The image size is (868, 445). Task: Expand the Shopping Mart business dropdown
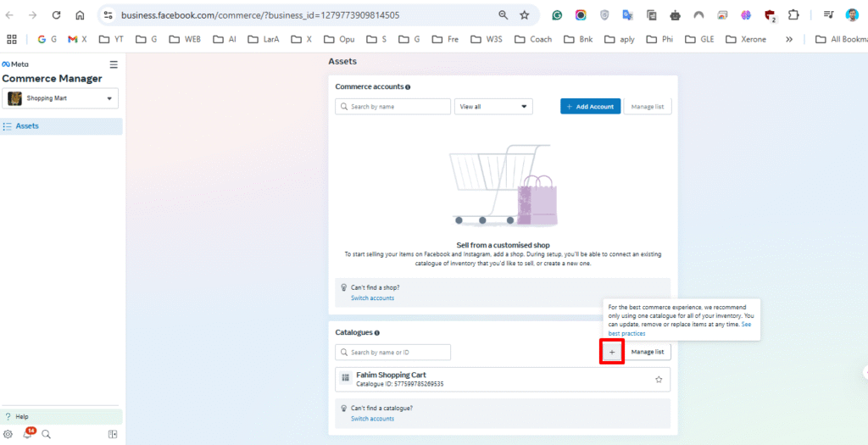(60, 98)
